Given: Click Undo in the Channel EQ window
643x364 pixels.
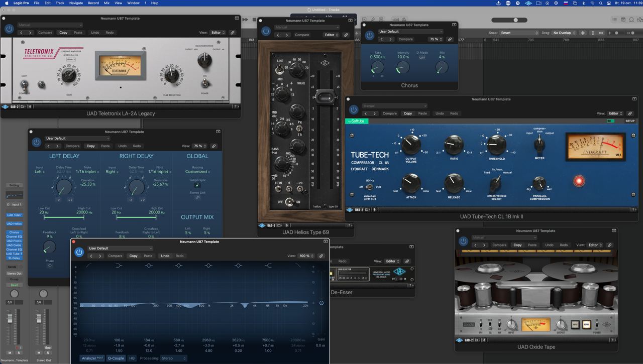Looking at the screenshot, I should click(x=165, y=256).
